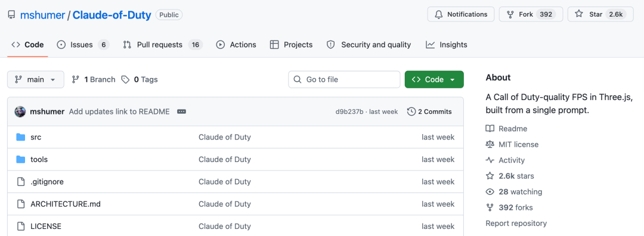Click the Report repository link
The image size is (644, 236).
point(516,223)
